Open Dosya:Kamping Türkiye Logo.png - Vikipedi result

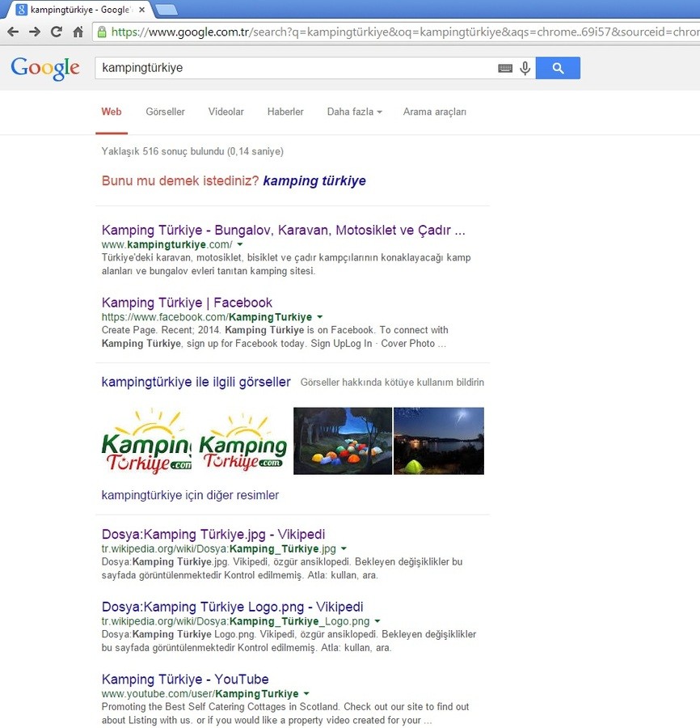(x=233, y=607)
